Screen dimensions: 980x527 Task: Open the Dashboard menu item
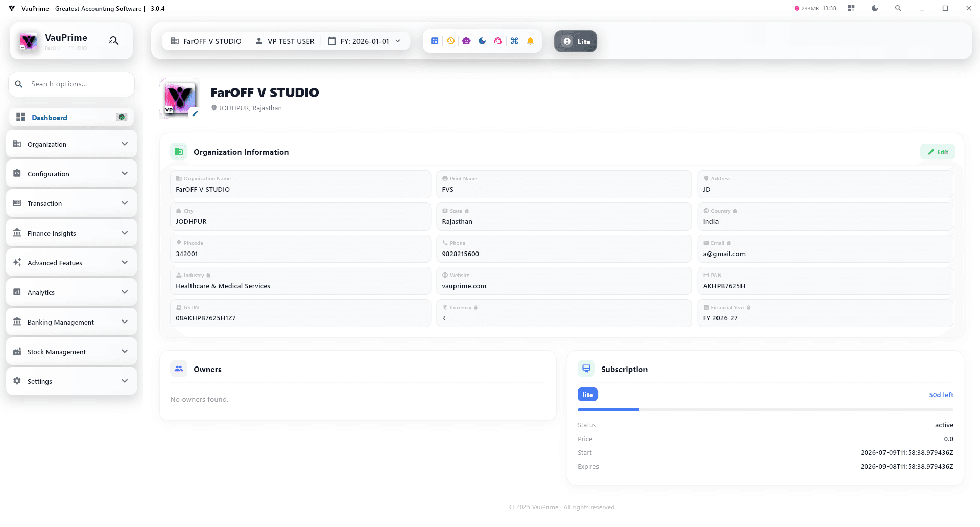point(71,117)
